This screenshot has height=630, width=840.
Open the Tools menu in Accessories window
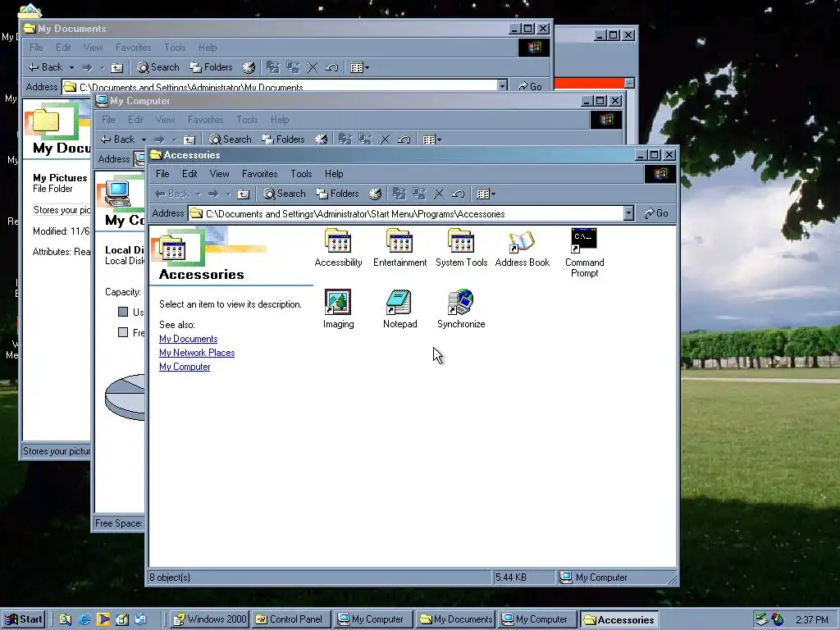(301, 174)
